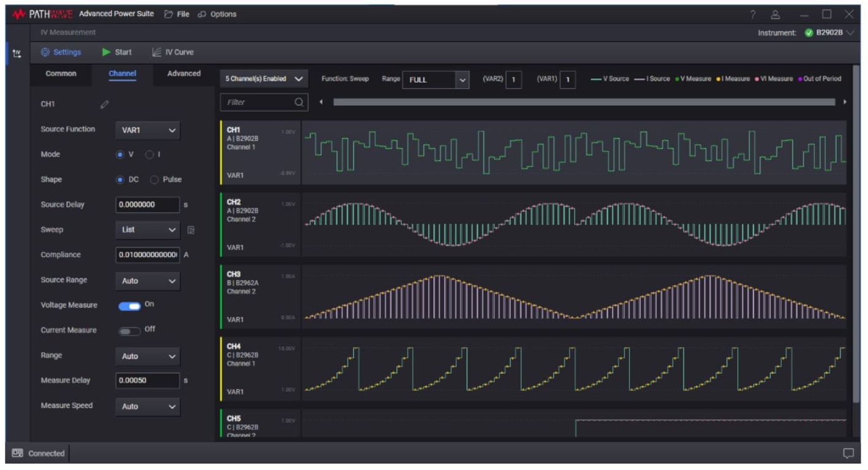Click the green instrument status check icon
The width and height of the screenshot is (868, 470).
809,32
